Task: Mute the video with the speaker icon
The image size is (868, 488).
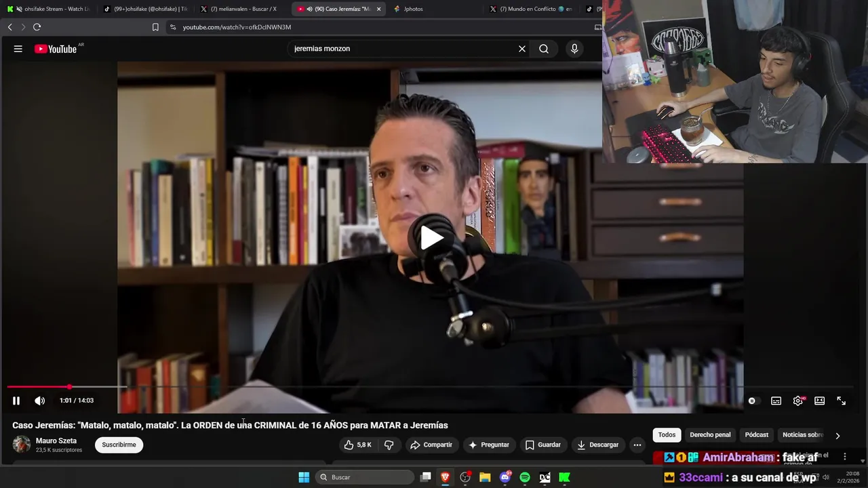Action: pyautogui.click(x=40, y=401)
